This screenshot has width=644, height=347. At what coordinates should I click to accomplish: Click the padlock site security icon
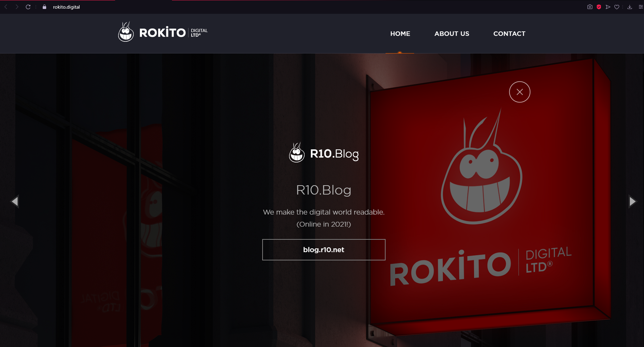pos(44,7)
